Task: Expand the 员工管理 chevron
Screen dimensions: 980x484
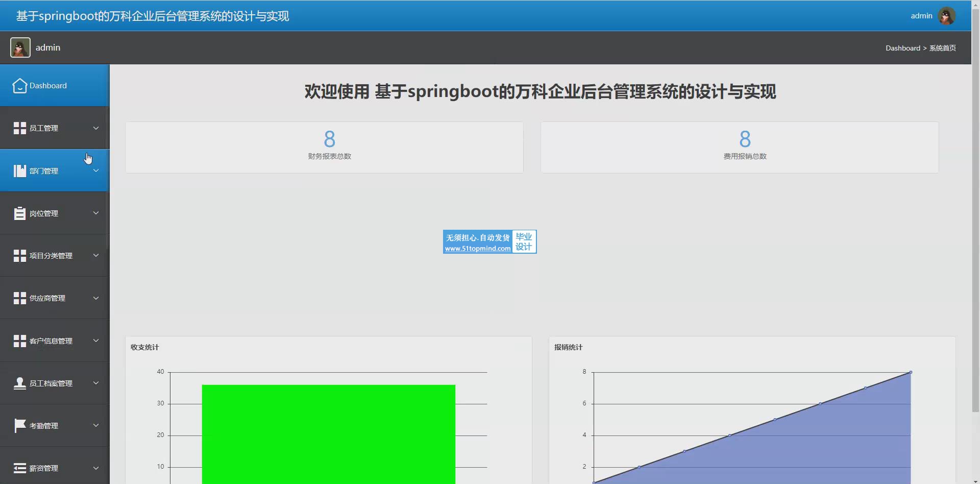Action: pos(96,128)
